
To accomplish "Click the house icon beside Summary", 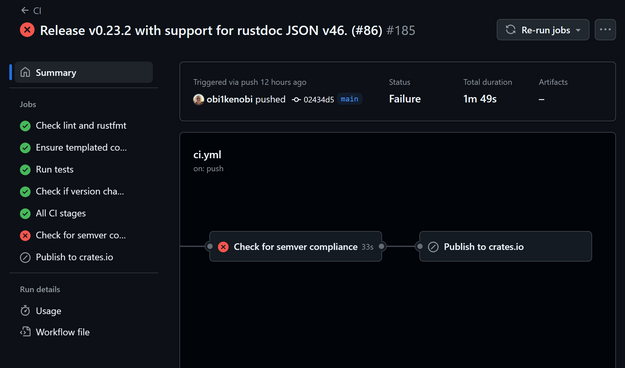I will tap(25, 72).
